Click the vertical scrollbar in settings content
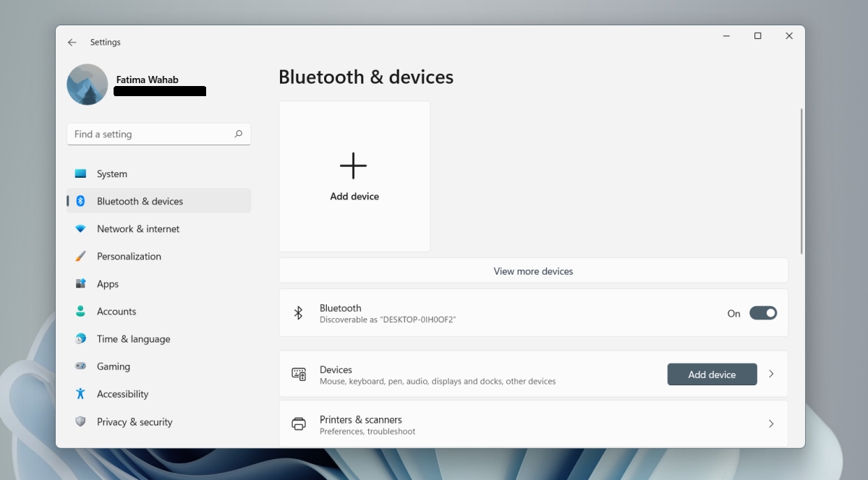The height and width of the screenshot is (480, 868). [x=801, y=181]
